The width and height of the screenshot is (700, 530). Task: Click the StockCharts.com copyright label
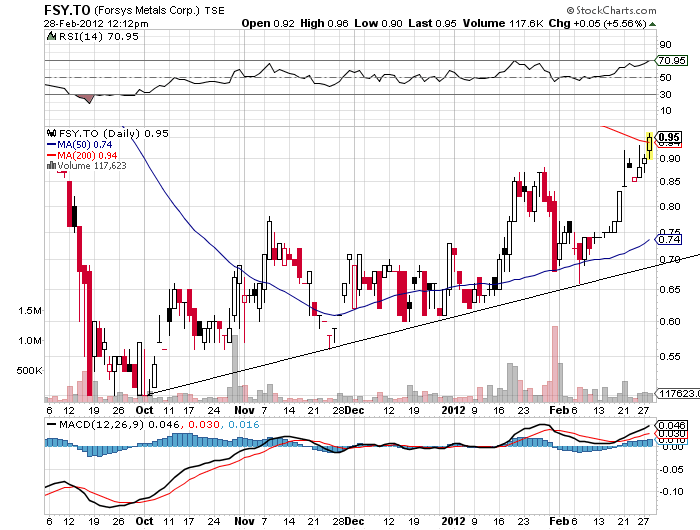tap(611, 10)
